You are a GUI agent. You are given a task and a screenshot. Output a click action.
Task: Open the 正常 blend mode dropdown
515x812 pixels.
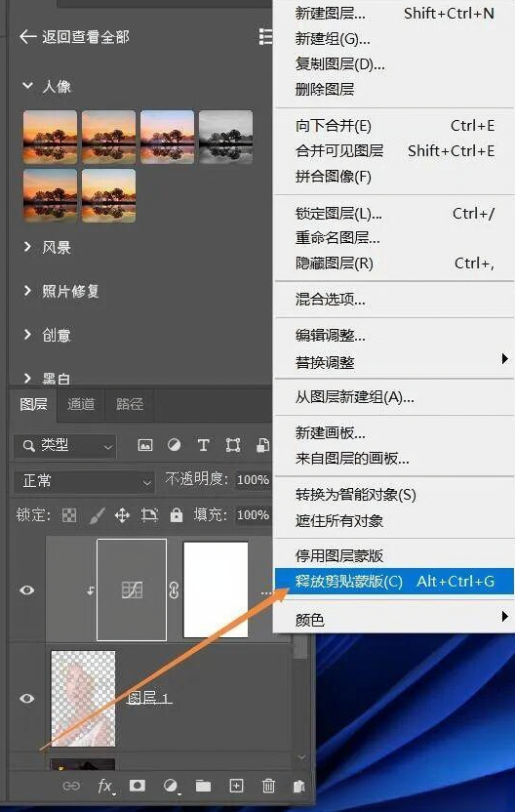[84, 481]
